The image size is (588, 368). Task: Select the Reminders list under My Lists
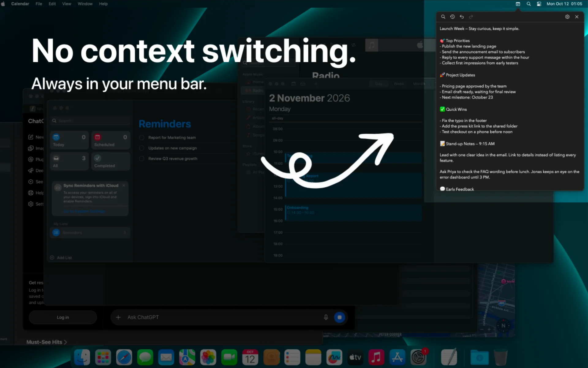(90, 233)
